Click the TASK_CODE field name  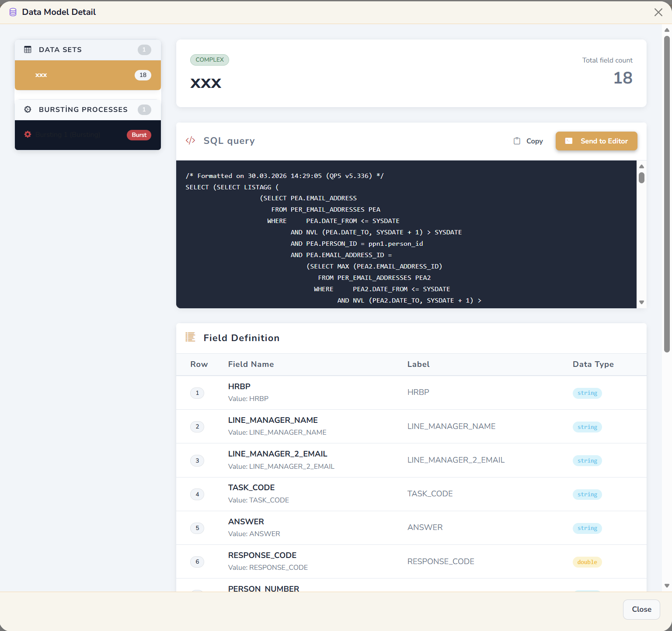point(251,488)
